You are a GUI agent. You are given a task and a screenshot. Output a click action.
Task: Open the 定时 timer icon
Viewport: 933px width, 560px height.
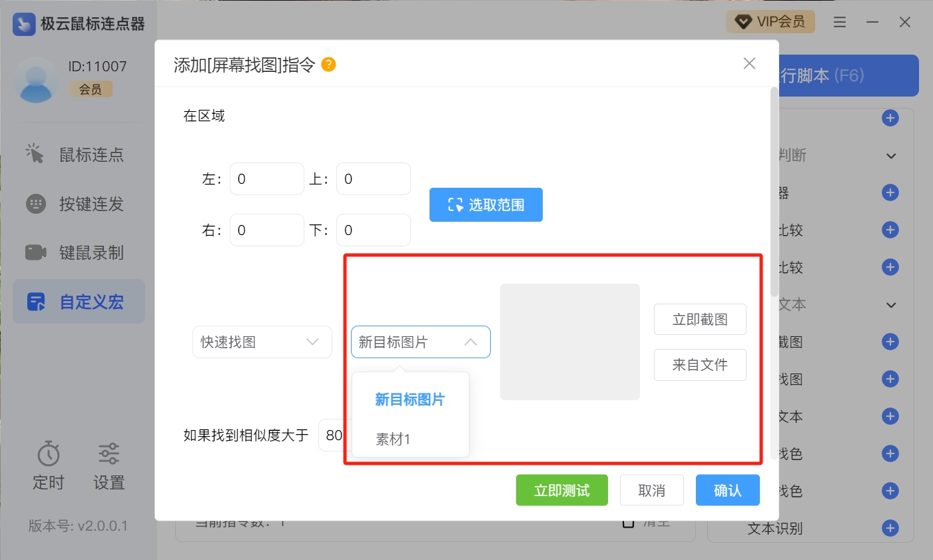point(49,454)
